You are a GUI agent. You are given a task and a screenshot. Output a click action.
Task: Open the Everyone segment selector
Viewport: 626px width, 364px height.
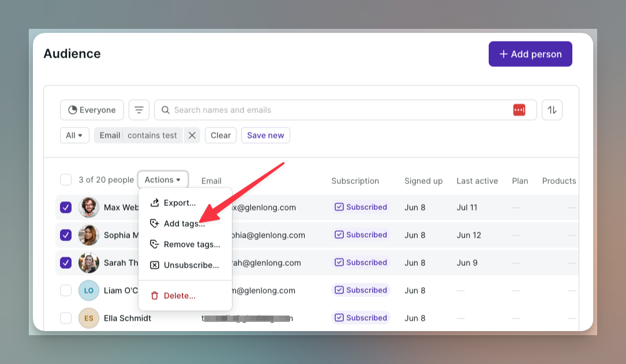click(92, 110)
